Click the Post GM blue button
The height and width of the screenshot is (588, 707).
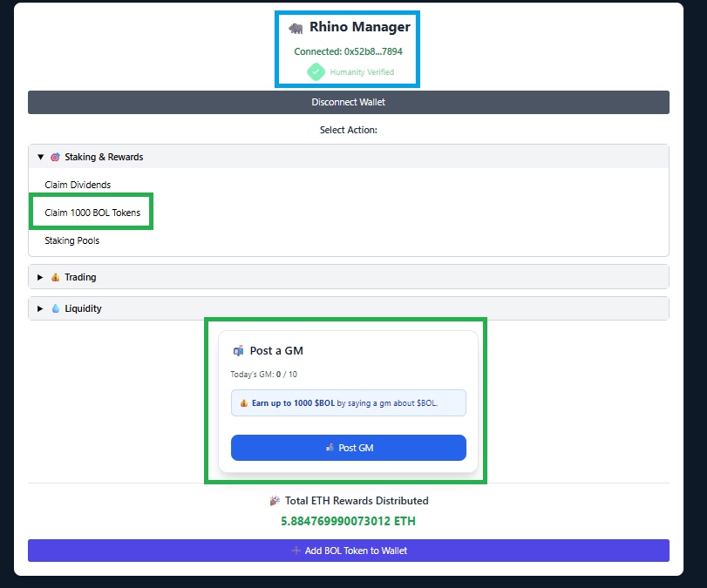click(x=349, y=448)
